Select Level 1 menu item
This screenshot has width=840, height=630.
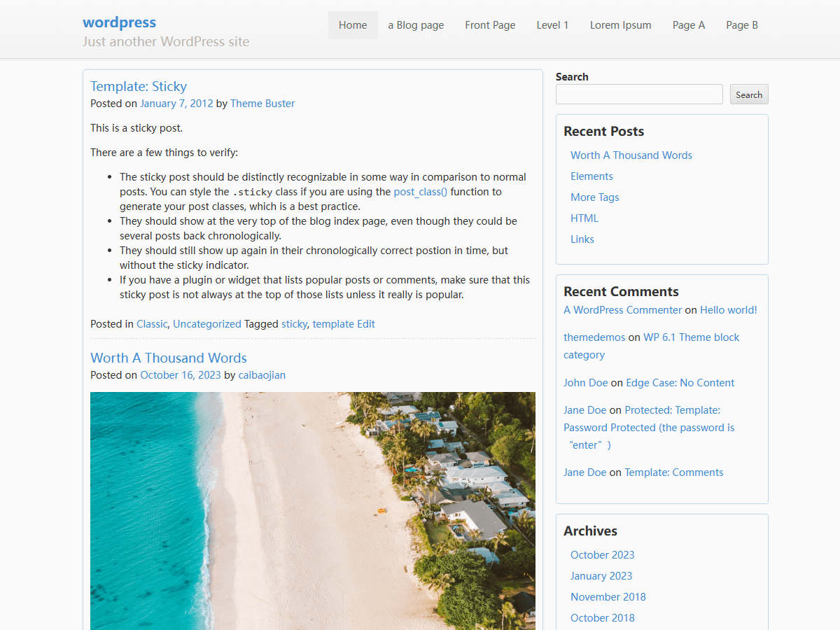point(552,25)
